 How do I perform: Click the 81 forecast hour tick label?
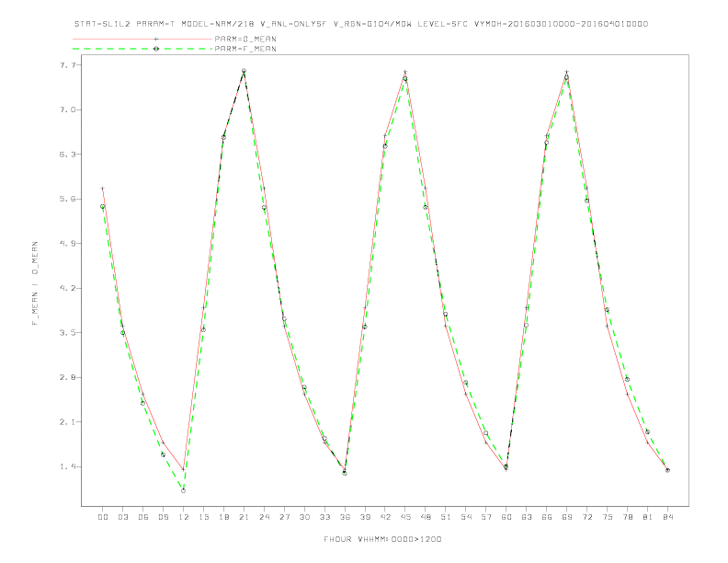(648, 517)
